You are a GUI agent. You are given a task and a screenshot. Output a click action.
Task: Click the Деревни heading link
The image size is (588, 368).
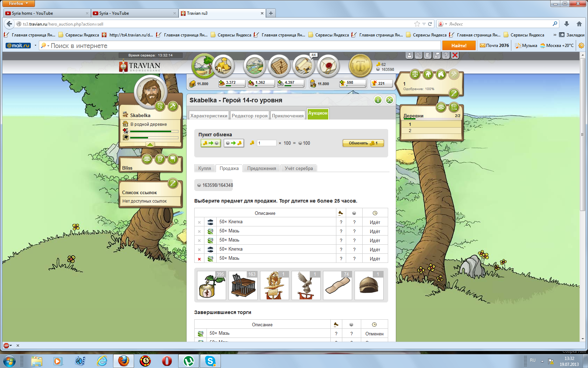coord(413,116)
